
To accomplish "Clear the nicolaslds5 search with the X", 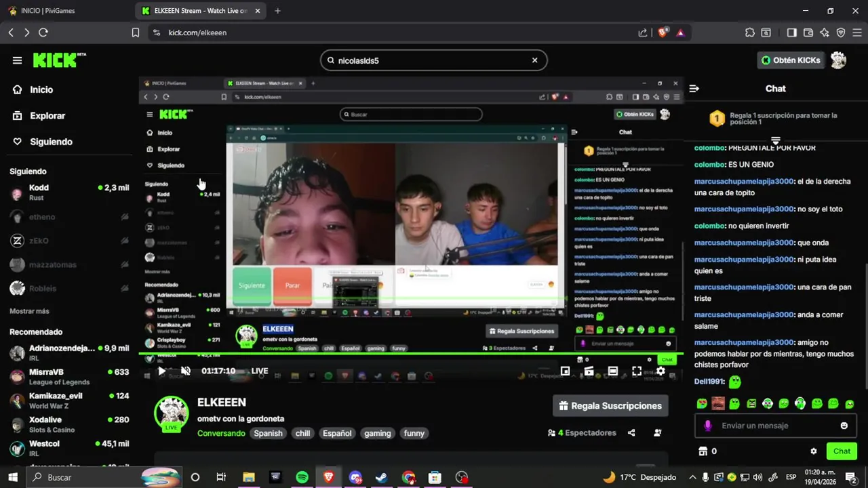I will [534, 60].
